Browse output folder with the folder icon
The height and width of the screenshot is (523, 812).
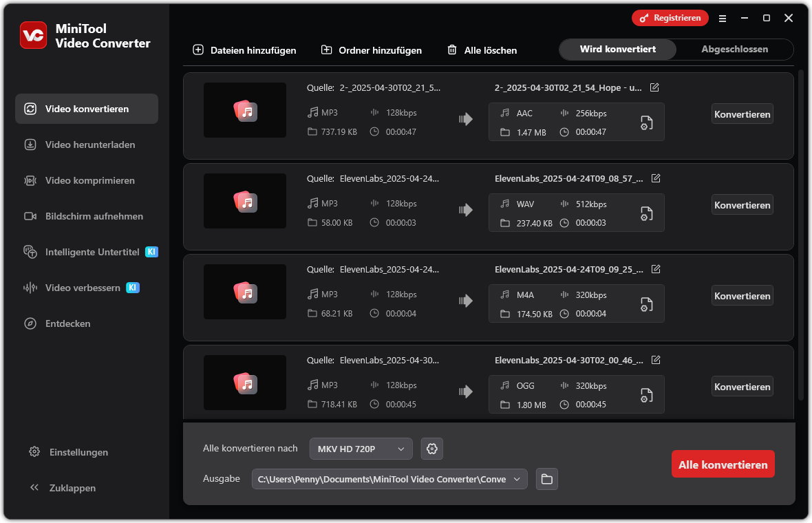[x=547, y=479]
